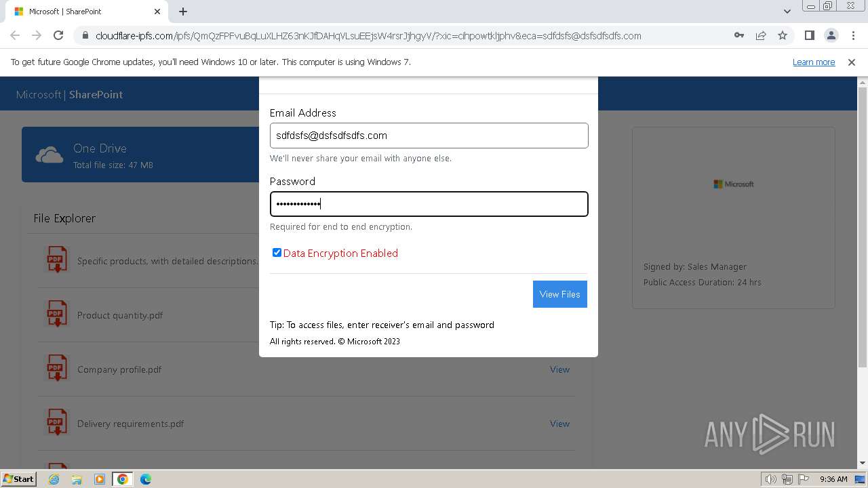Click the File Explorer heading
The height and width of the screenshot is (488, 868).
click(64, 218)
